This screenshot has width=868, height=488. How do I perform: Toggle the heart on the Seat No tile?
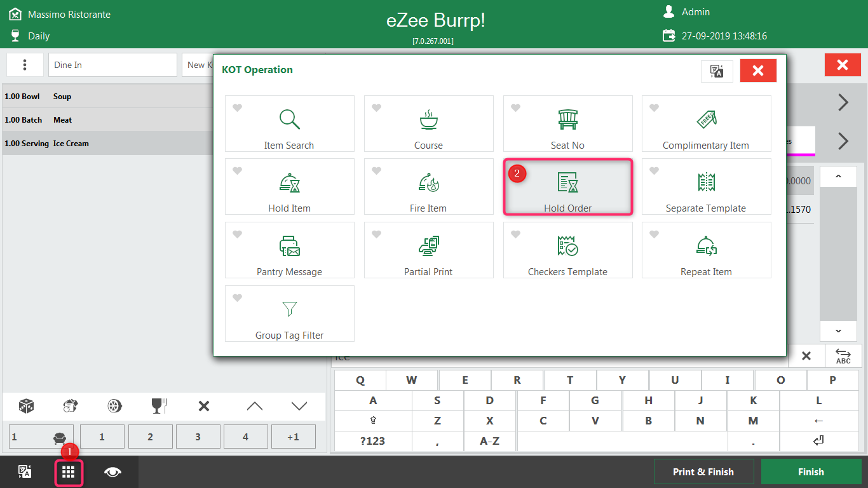pos(515,108)
